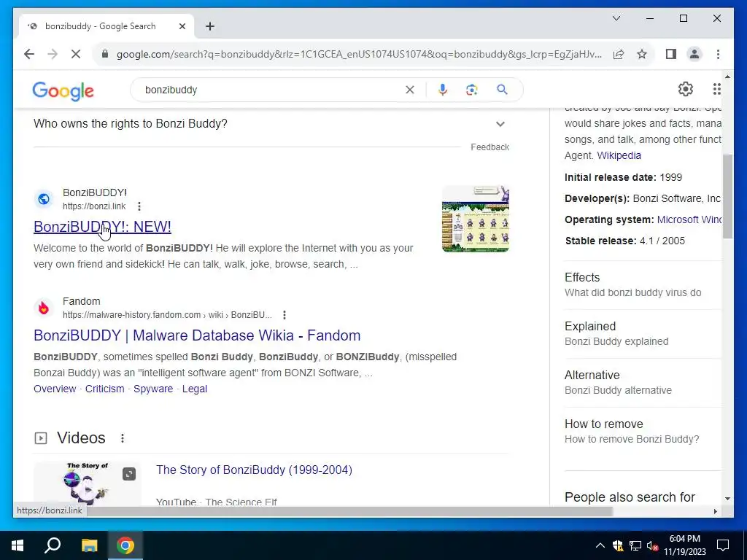This screenshot has width=747, height=560.
Task: Click the padlock site info icon
Action: pos(105,54)
